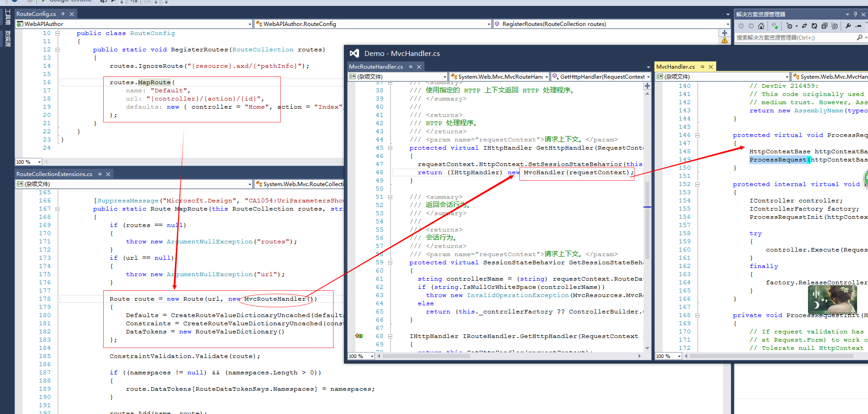
Task: Collapse class RouteConfig at line 10
Action: pyautogui.click(x=58, y=33)
